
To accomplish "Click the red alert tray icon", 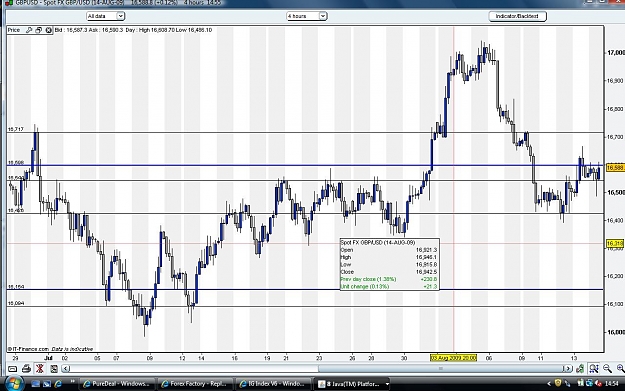I will [598, 383].
